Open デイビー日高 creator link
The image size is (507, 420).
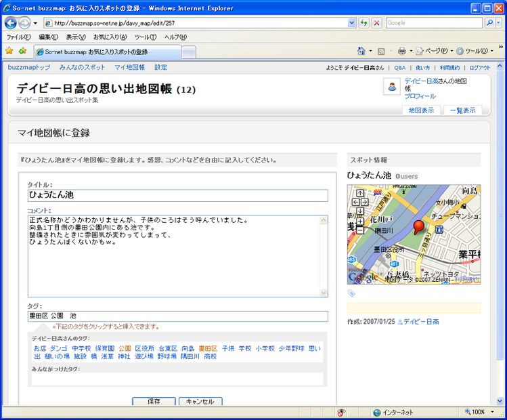pyautogui.click(x=421, y=322)
